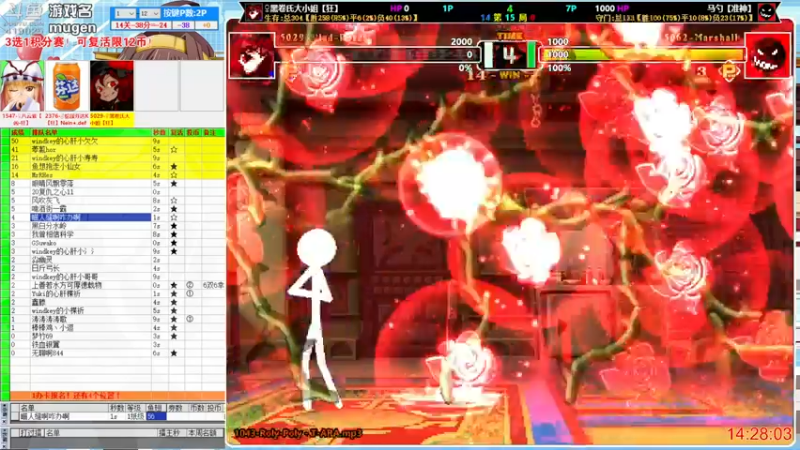Click the Roly-Poly T-ARA.mp3 song title
800x450 pixels.
point(298,433)
